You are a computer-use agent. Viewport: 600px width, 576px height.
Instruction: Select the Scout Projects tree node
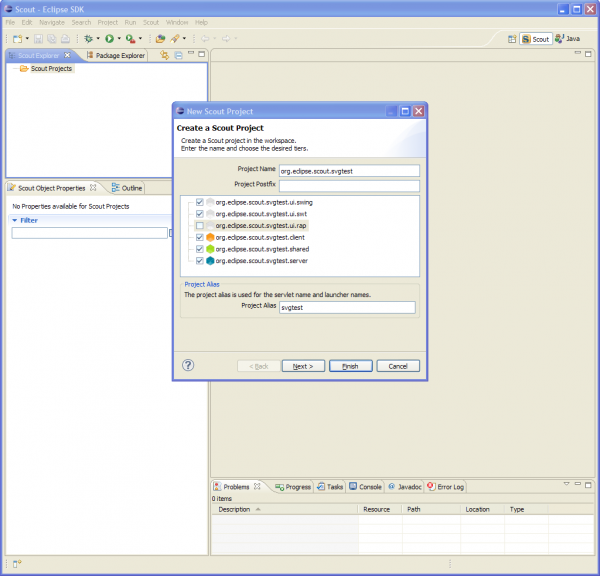pos(51,69)
